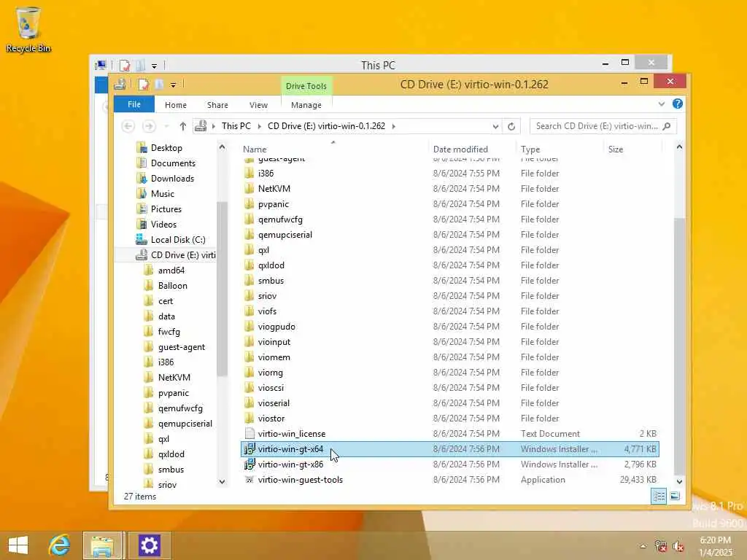Select the viostor folder in file list
This screenshot has height=560, width=747.
(449, 419)
